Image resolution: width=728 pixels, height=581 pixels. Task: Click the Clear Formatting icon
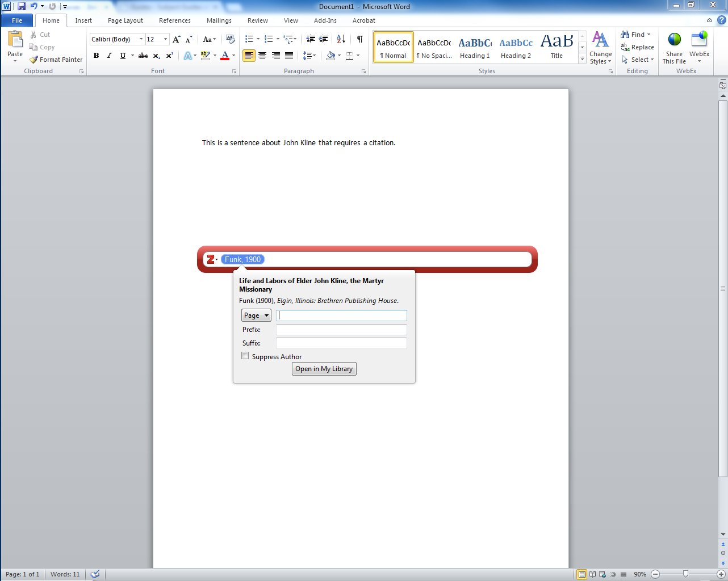pyautogui.click(x=230, y=39)
